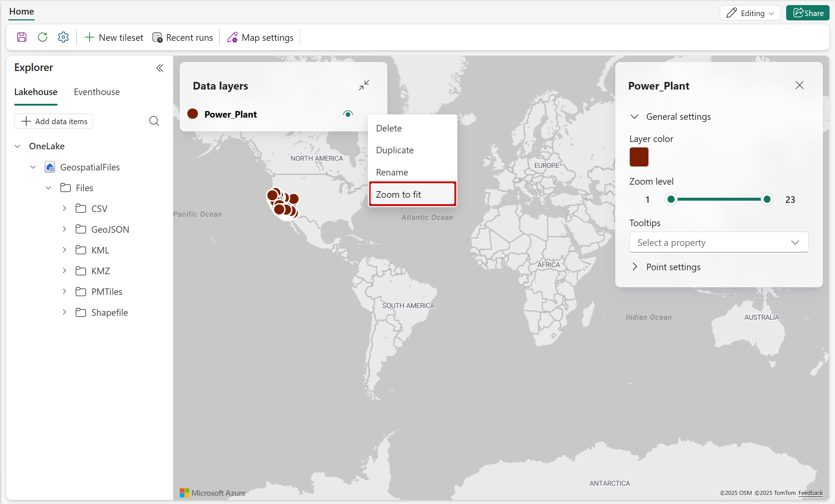Screen dimensions: 835x504
Task: Click Add data items button
Action: coord(54,121)
